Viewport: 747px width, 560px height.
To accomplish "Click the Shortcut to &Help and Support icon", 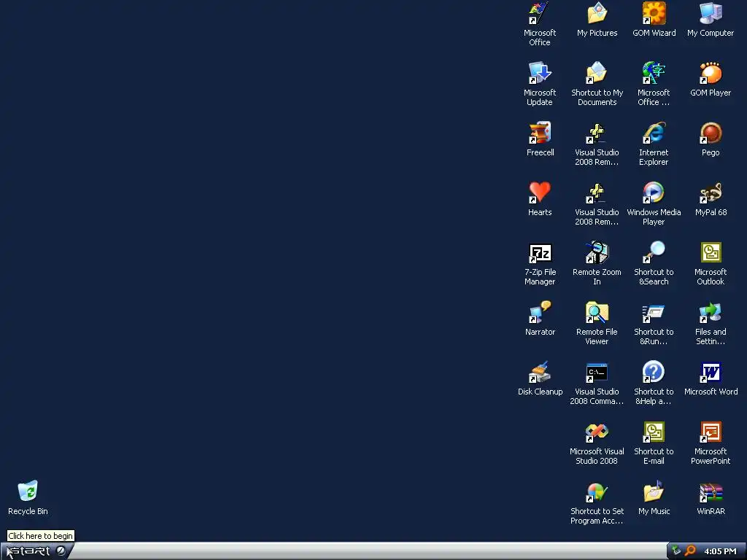I will (x=654, y=373).
